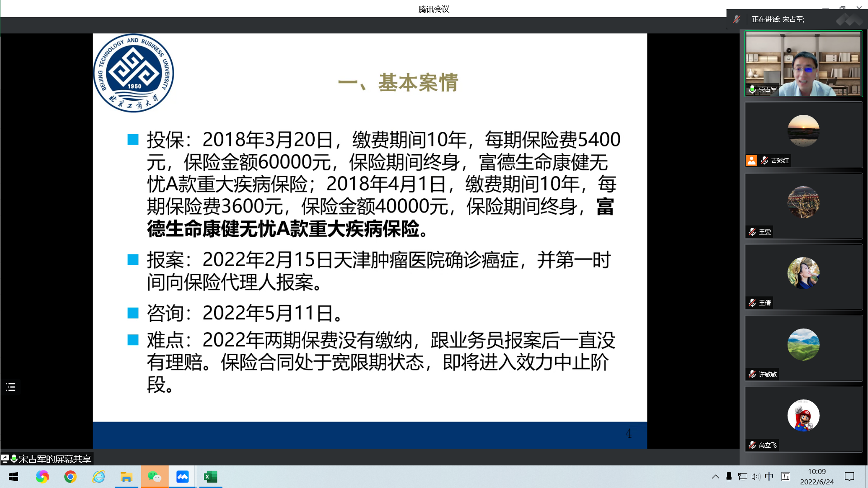
Task: Click slide title 一、基本案情
Action: pyautogui.click(x=398, y=83)
